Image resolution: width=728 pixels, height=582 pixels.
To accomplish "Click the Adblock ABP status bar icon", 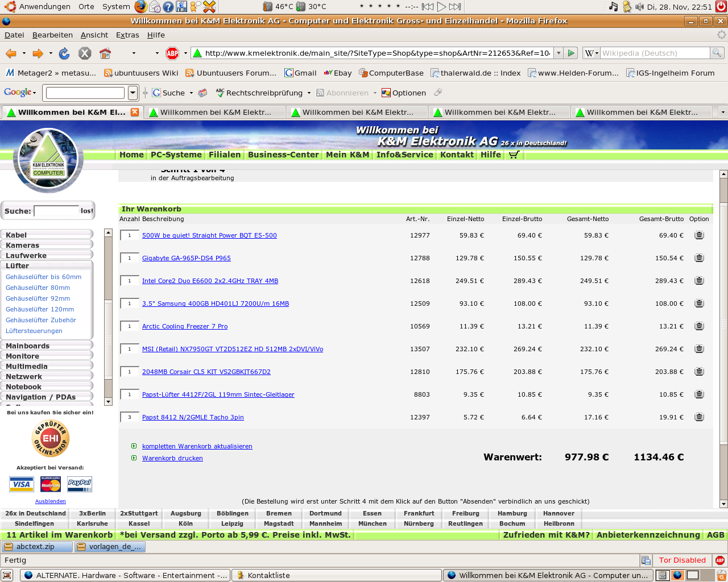I will click(720, 560).
